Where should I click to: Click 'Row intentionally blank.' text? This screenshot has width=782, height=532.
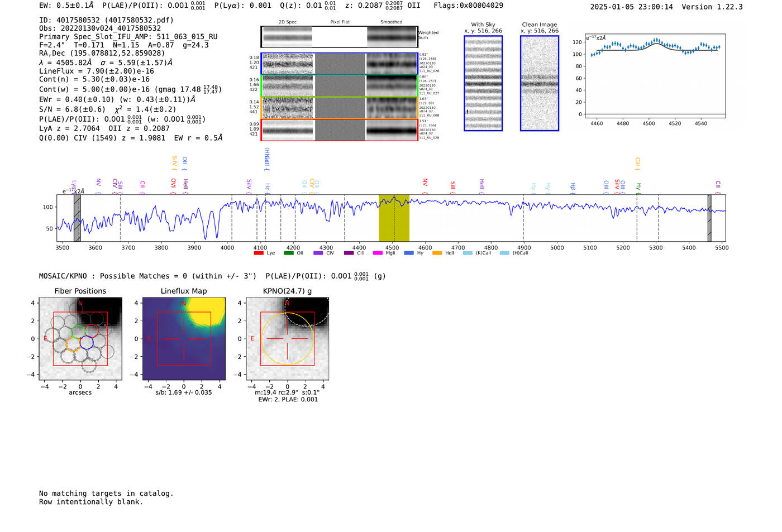click(x=91, y=502)
